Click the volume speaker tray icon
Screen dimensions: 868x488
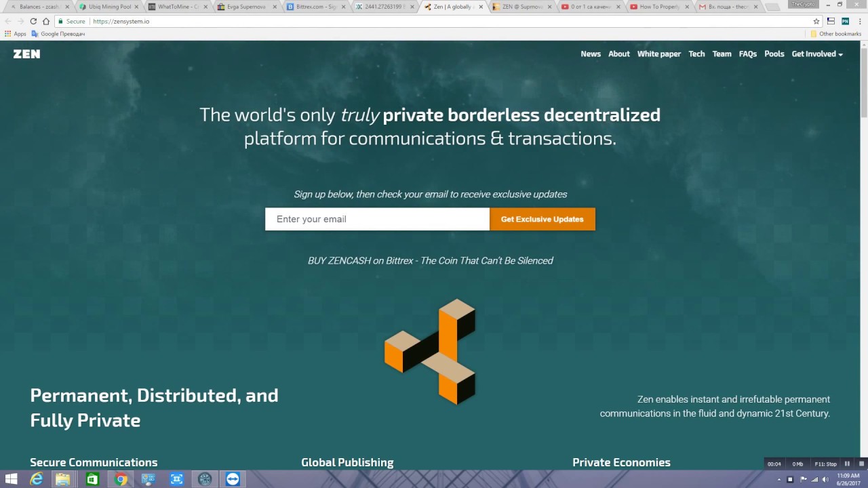(x=827, y=480)
